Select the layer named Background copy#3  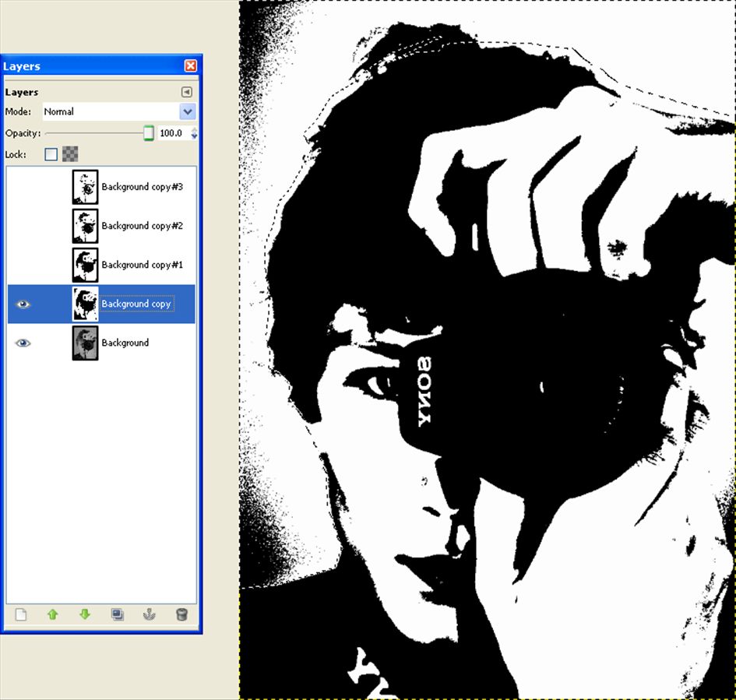(143, 187)
